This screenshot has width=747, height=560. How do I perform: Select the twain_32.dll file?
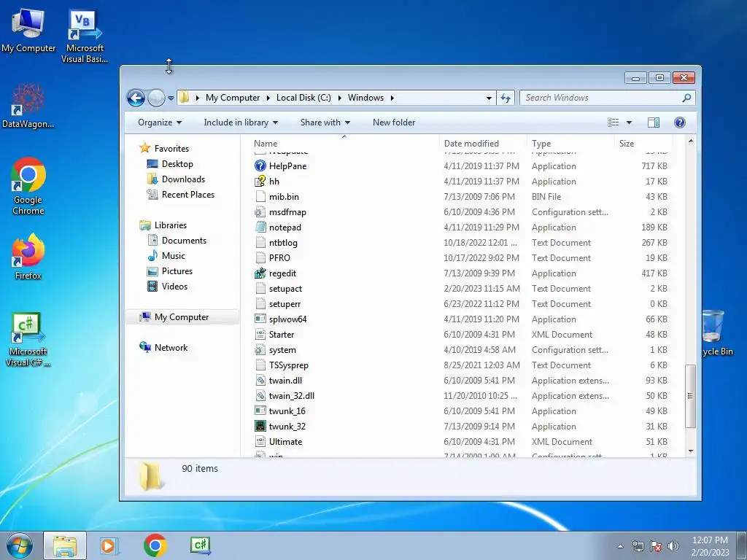pos(292,395)
